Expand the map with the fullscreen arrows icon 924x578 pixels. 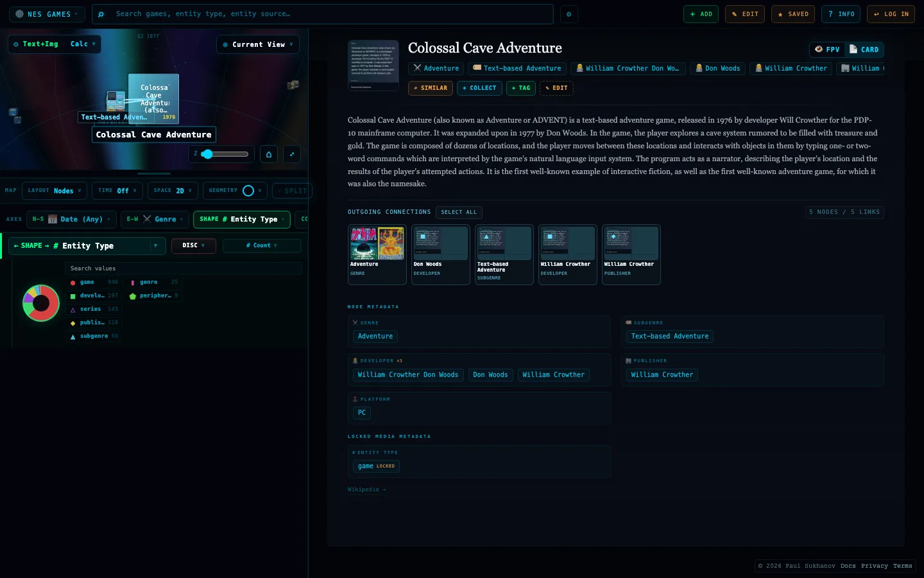click(x=292, y=154)
